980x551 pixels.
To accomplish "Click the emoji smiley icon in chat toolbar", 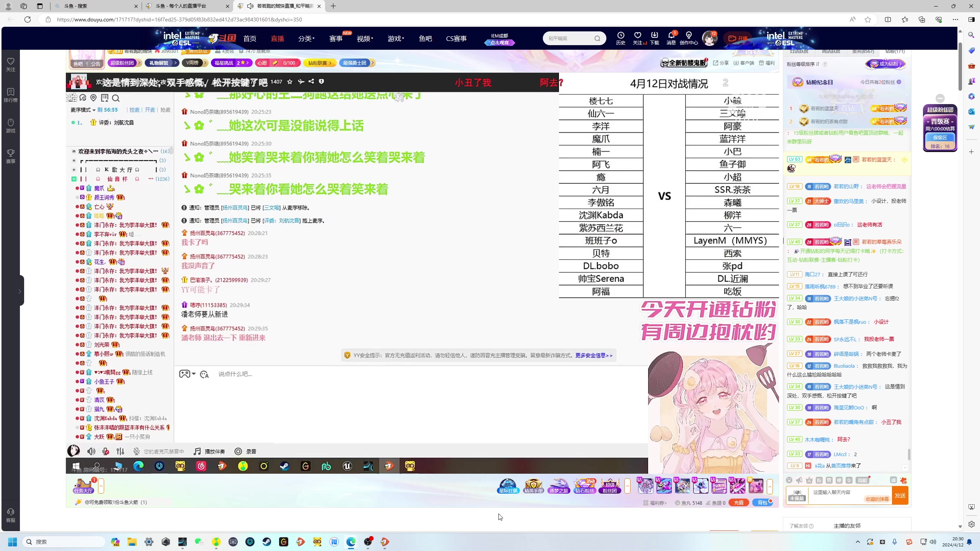I will coord(789,480).
